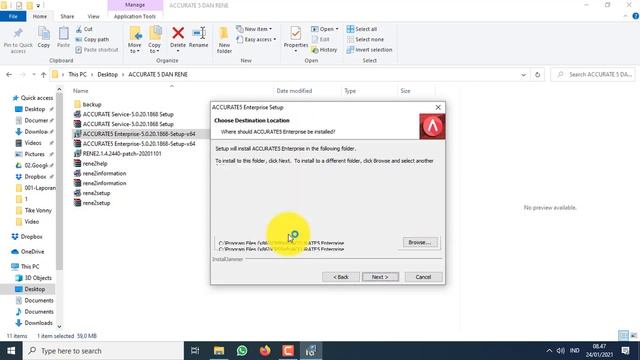640x360 pixels.
Task: Open the File tab
Action: pyautogui.click(x=13, y=16)
